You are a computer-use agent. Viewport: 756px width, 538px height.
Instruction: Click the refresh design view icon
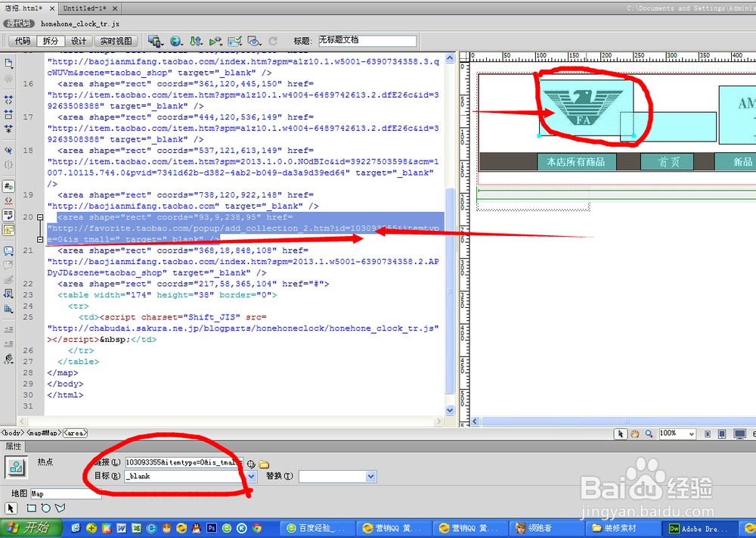273,42
